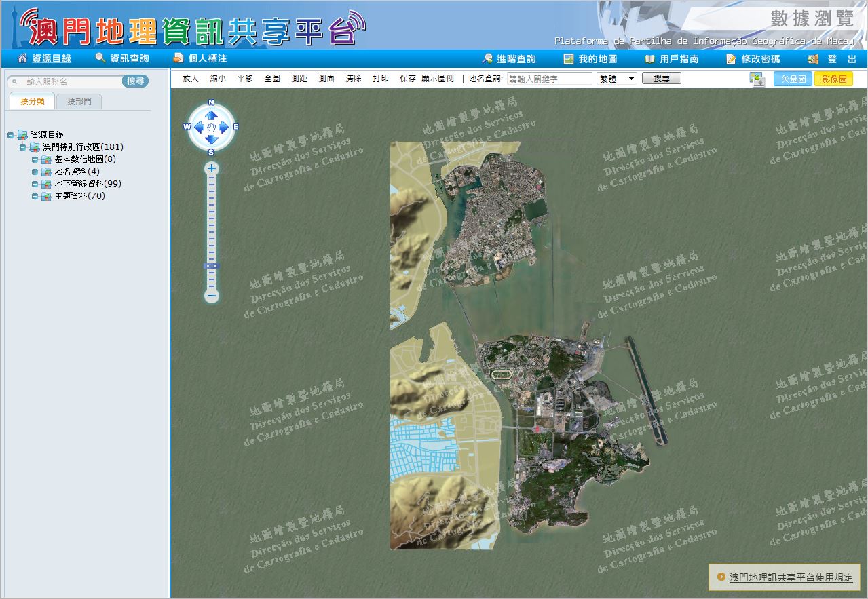Expand the 地下管線資料(99) tree node

click(35, 184)
